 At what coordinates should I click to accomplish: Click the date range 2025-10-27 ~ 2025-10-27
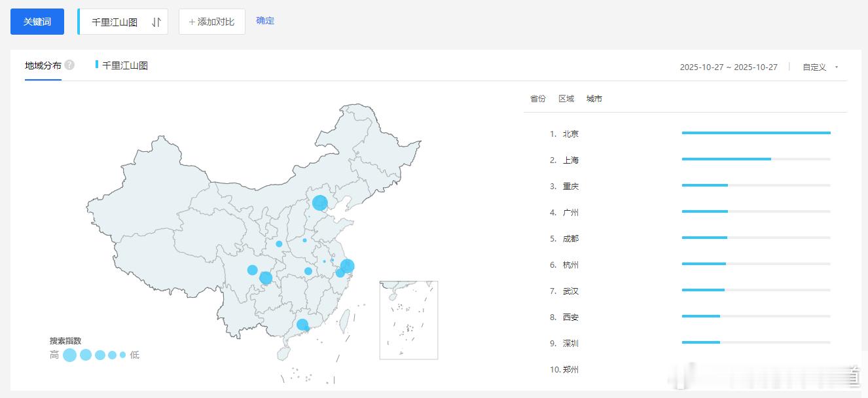[729, 67]
